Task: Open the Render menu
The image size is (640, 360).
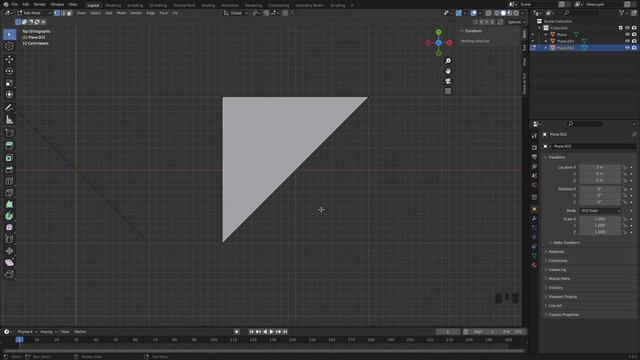Action: tap(40, 4)
